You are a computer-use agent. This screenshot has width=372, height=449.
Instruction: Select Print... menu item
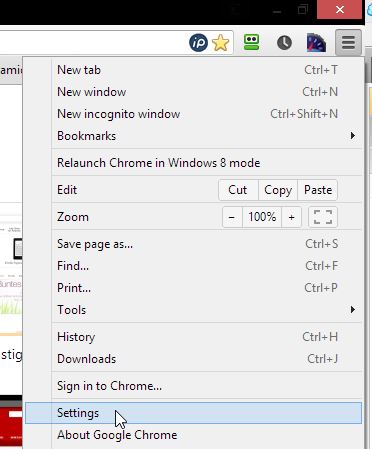pyautogui.click(x=207, y=288)
